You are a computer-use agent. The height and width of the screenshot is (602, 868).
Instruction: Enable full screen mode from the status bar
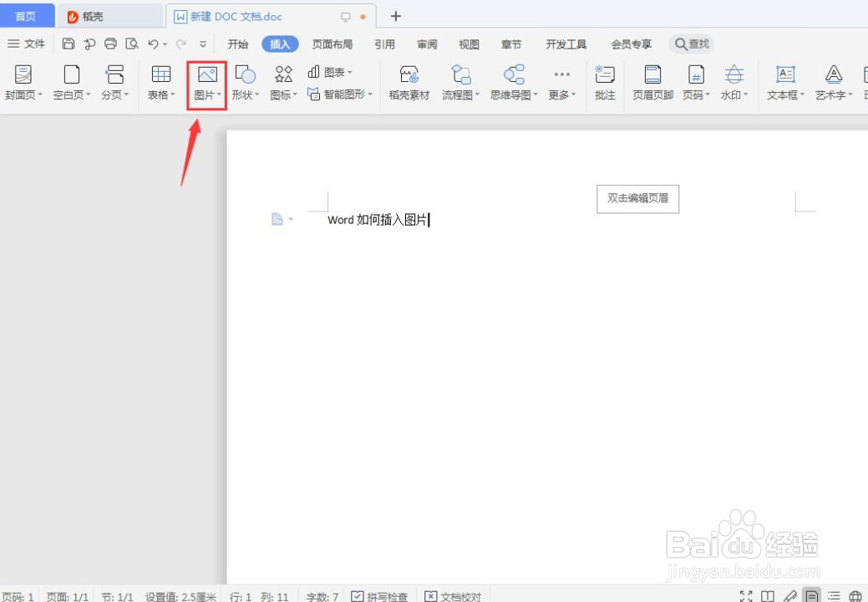[746, 596]
